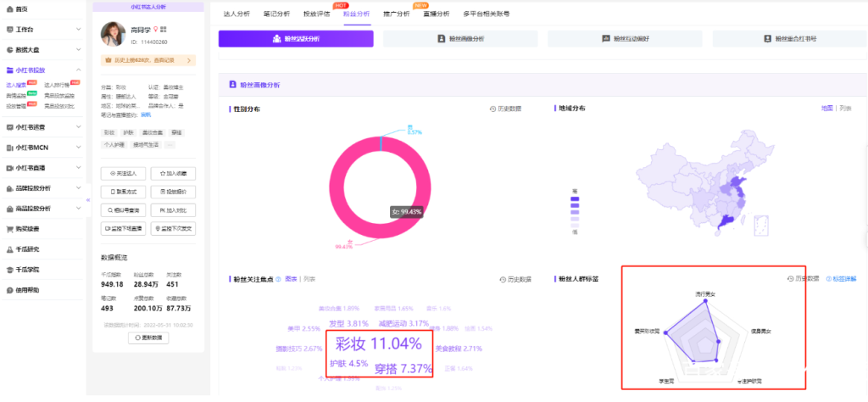This screenshot has width=868, height=402.
Task: Click the sidebar collapse arrow handle
Action: point(88,200)
